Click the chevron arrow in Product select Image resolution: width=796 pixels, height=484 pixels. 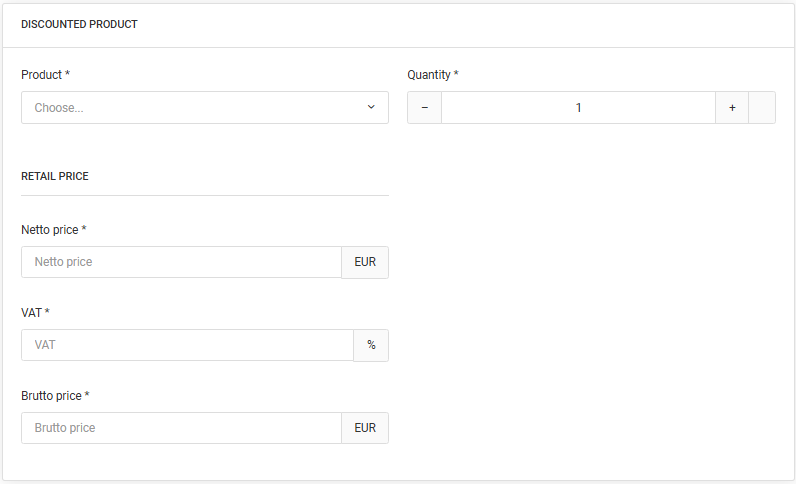pyautogui.click(x=371, y=108)
